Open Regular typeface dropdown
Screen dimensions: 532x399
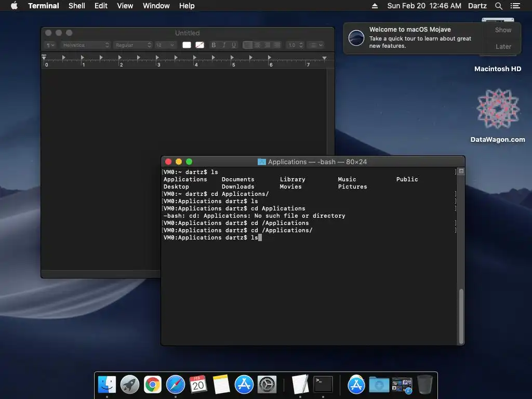tap(132, 45)
